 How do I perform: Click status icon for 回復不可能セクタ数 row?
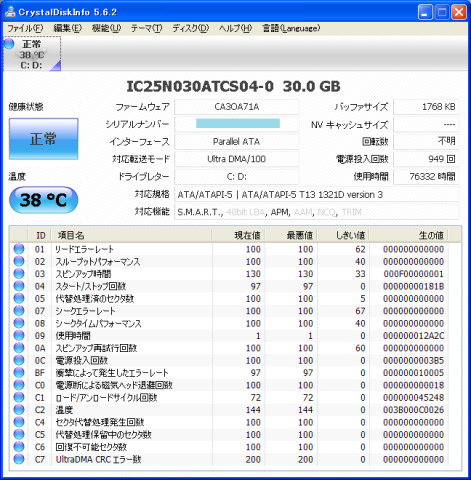19,447
